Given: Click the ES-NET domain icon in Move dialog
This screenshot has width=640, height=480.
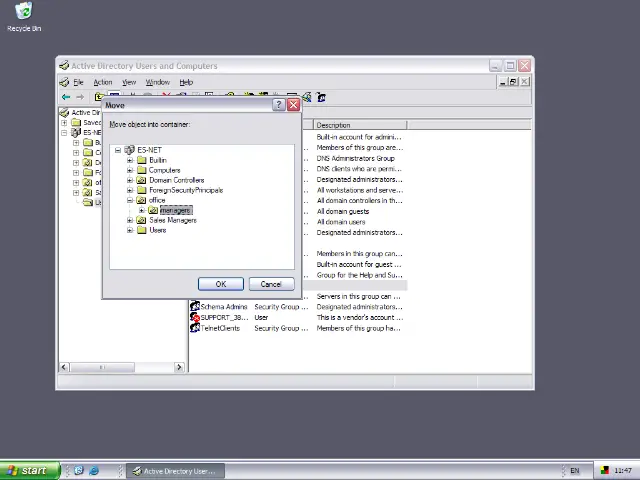Looking at the screenshot, I should (x=129, y=150).
